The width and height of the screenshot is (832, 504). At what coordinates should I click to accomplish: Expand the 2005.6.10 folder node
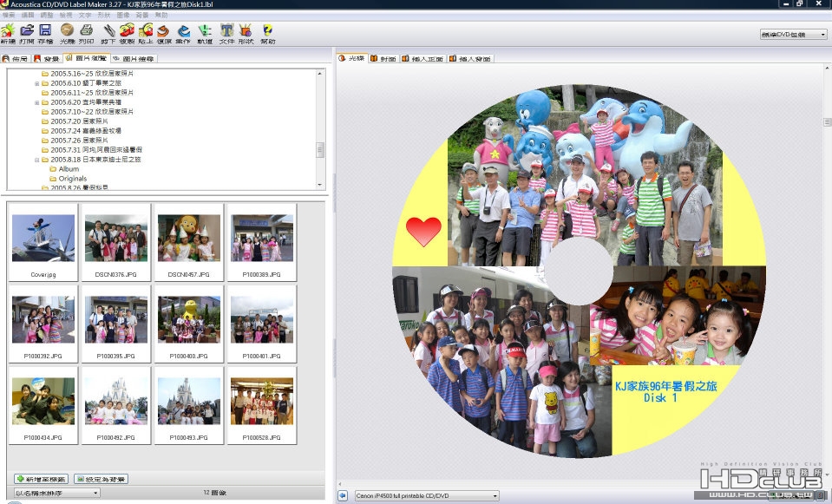pos(36,83)
